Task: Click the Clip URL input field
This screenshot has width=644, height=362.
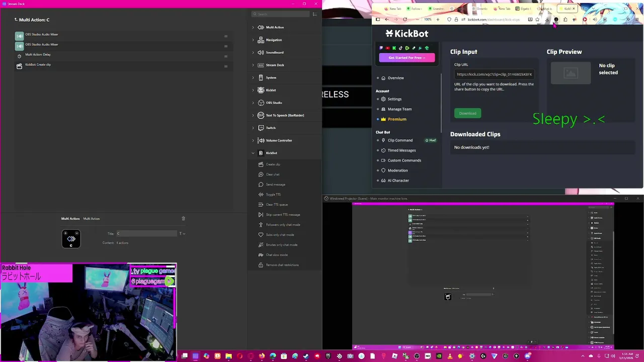Action: pyautogui.click(x=494, y=74)
